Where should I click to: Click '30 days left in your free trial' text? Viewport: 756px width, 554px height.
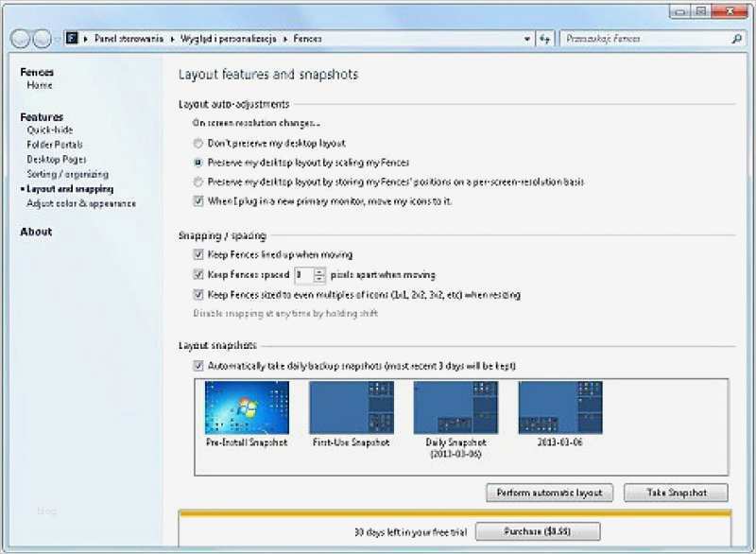coord(410,532)
